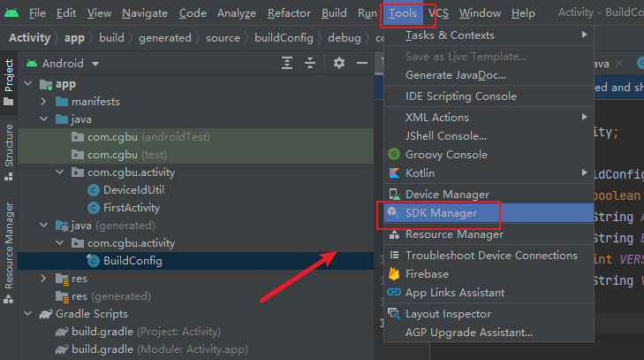Click the buildConfig breadcrumb
This screenshot has width=644, height=360.
point(284,38)
